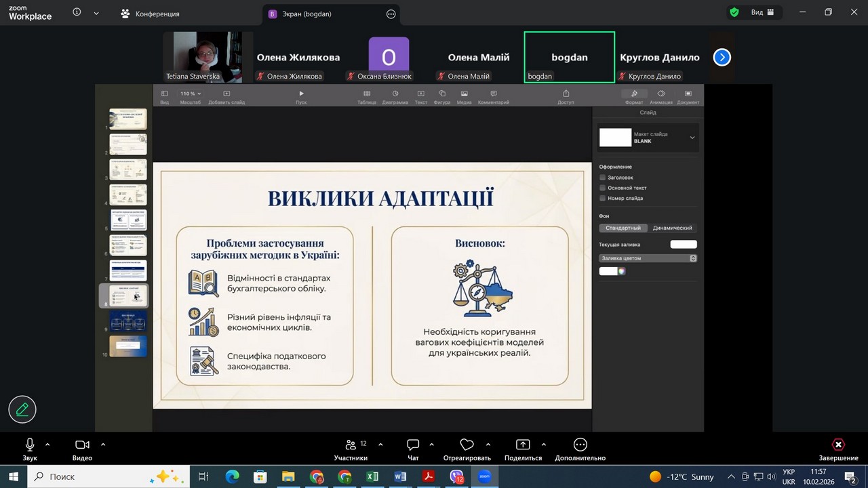Open the Чат chat panel
868x488 pixels.
[x=413, y=445]
